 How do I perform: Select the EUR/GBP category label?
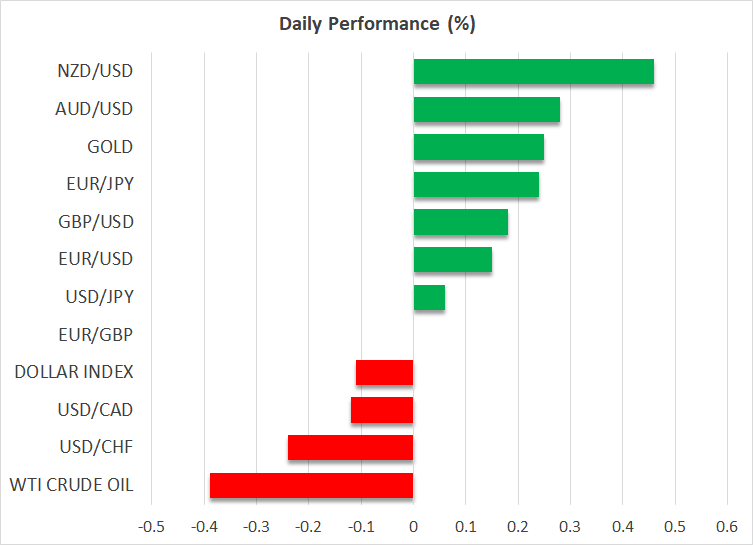click(96, 335)
